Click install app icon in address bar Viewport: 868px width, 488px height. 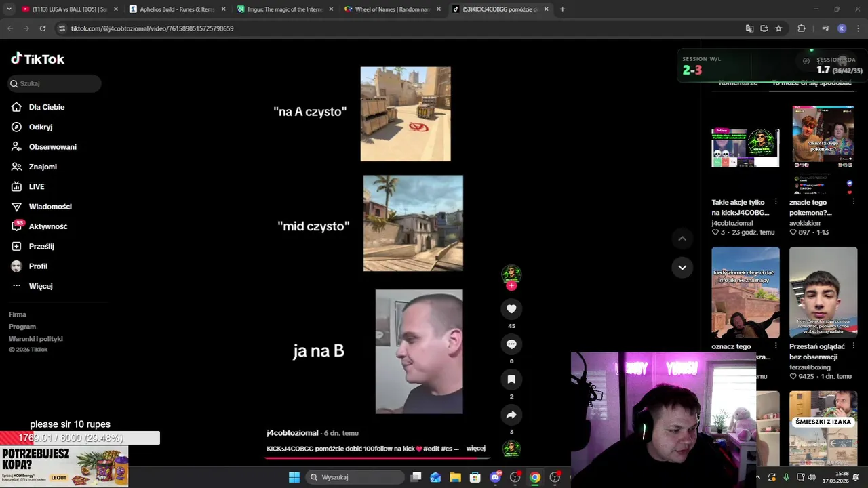tap(764, 28)
